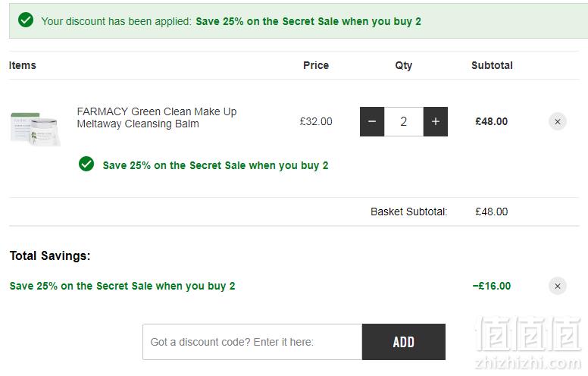This screenshot has width=588, height=376.
Task: Click the discount code input field
Action: 252,342
